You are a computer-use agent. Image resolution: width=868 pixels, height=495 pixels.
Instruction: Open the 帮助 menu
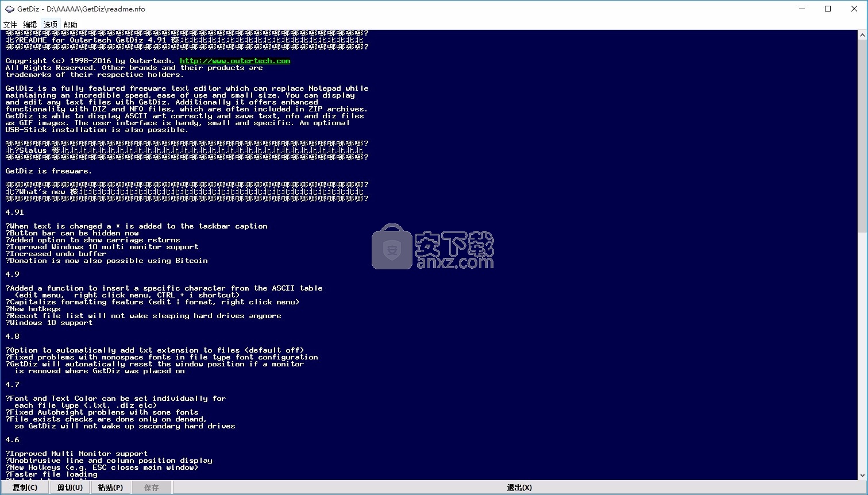pyautogui.click(x=70, y=25)
